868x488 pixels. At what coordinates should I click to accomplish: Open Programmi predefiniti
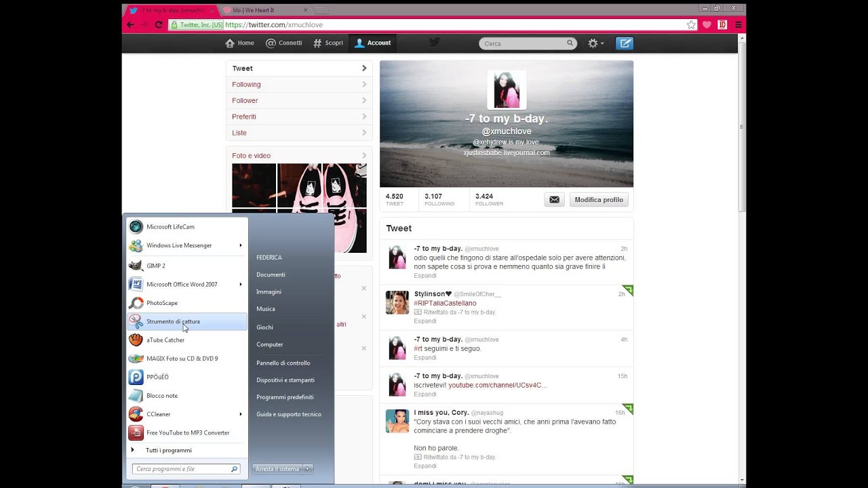[285, 397]
